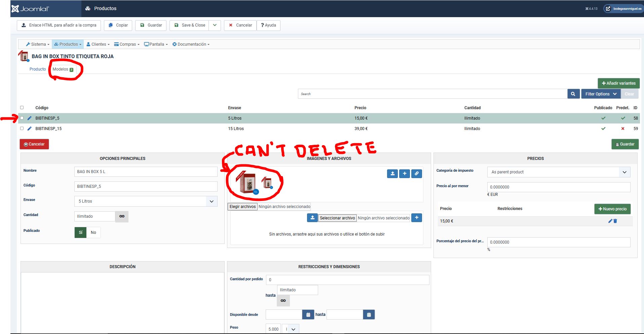The width and height of the screenshot is (644, 334).
Task: Open the Pantalla menu
Action: click(x=156, y=44)
